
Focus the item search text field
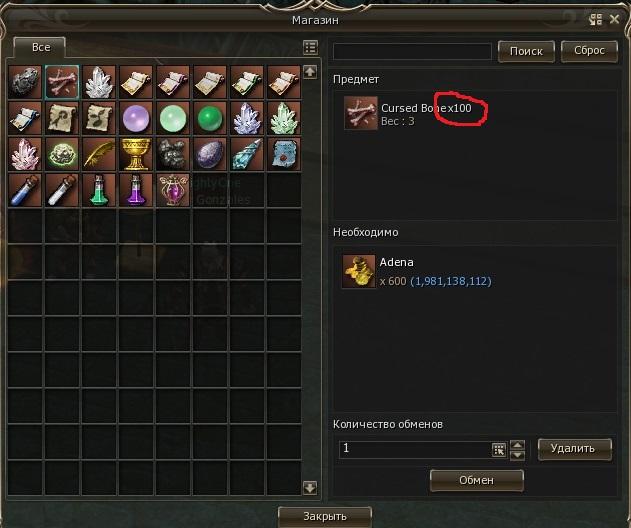[x=412, y=52]
